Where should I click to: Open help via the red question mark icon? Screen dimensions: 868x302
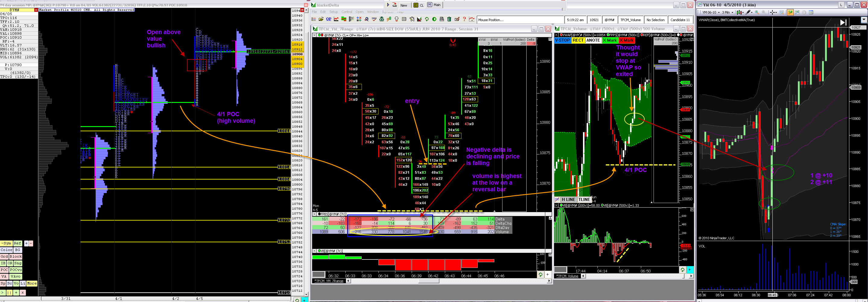tap(464, 19)
